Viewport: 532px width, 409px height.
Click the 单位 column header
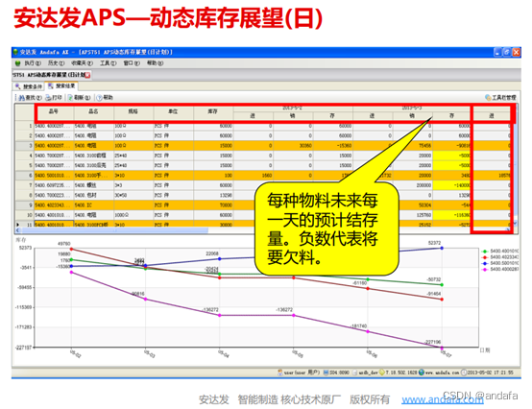pos(174,111)
